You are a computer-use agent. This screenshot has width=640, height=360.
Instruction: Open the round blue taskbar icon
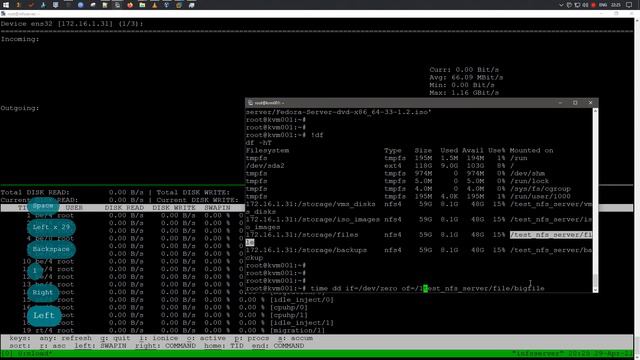(80, 5)
